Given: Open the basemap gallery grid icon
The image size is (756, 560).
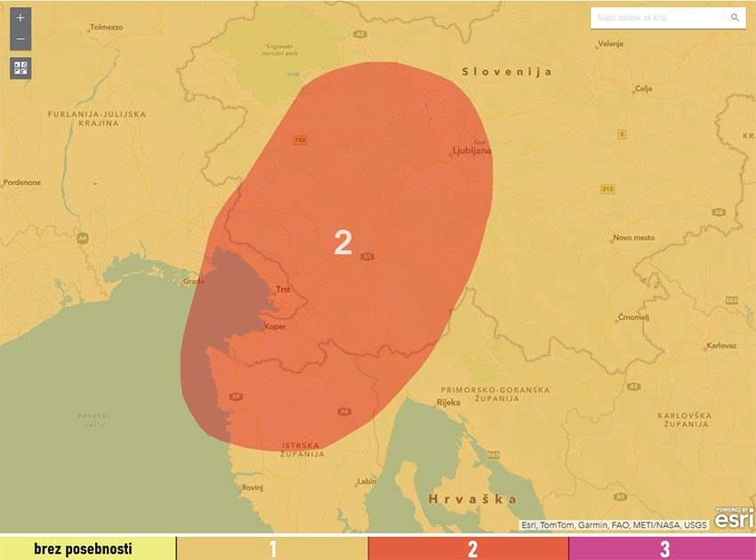Looking at the screenshot, I should coord(20,68).
